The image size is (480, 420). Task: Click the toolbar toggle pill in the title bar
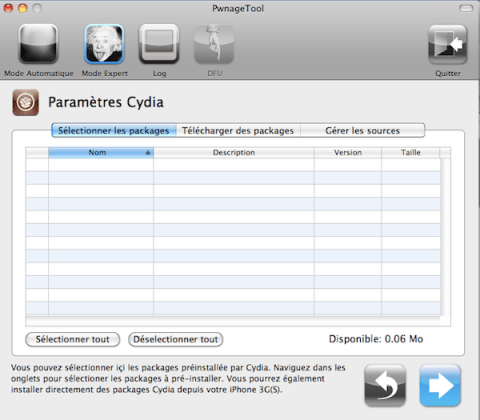(466, 8)
